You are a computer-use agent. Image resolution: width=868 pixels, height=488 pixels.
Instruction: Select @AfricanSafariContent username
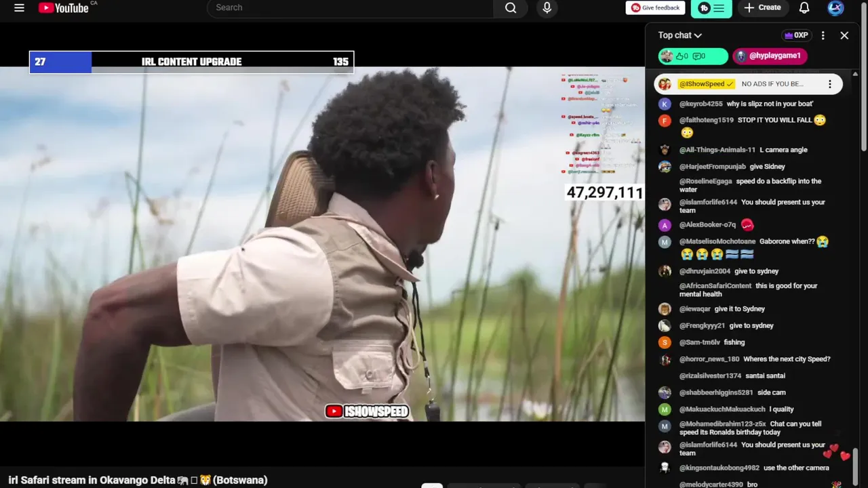tap(715, 286)
